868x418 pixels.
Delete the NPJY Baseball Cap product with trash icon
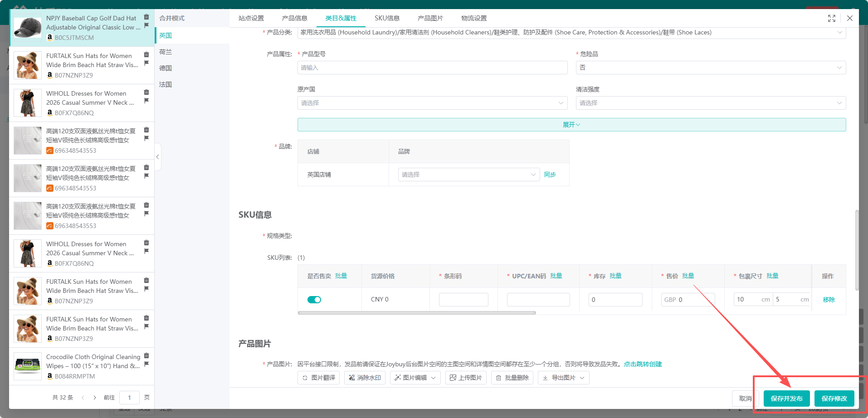tap(146, 17)
